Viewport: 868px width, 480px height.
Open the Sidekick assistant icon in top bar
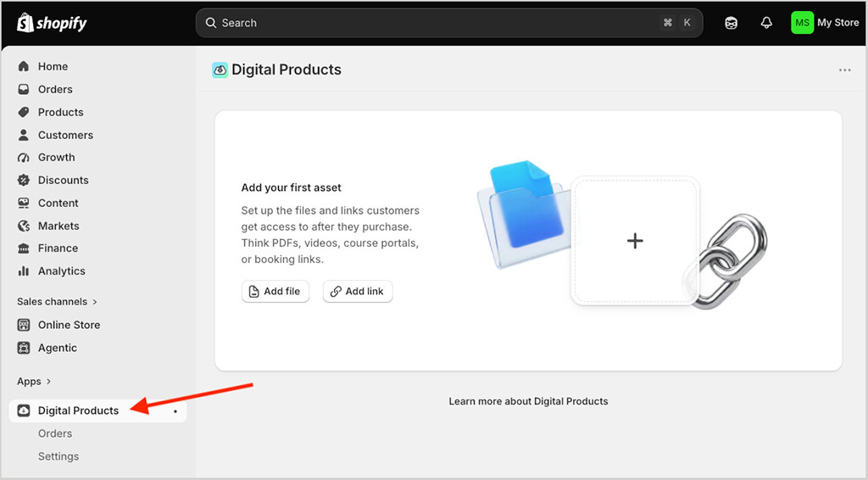731,23
